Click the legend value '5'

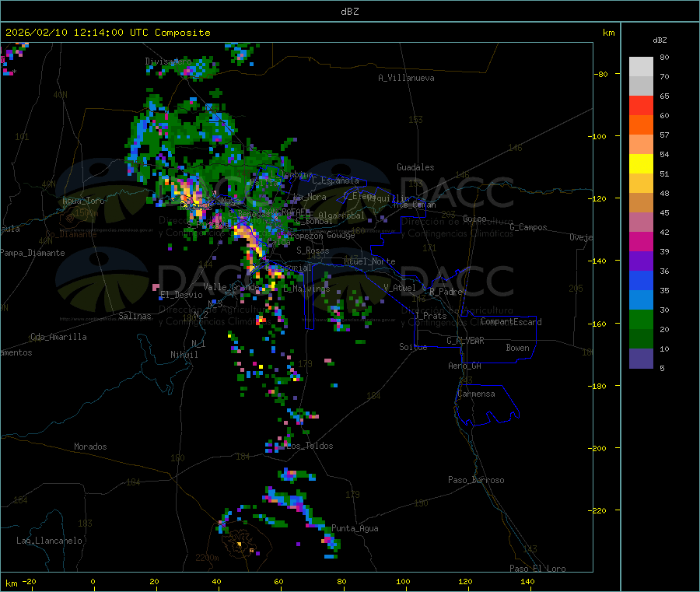click(662, 368)
